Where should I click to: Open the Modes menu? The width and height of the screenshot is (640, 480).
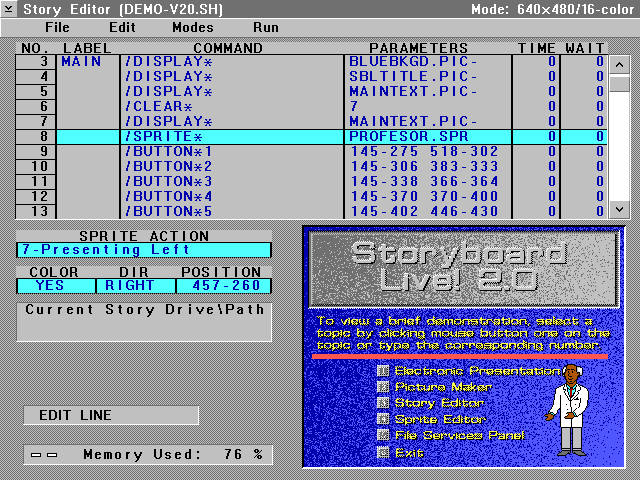[193, 27]
